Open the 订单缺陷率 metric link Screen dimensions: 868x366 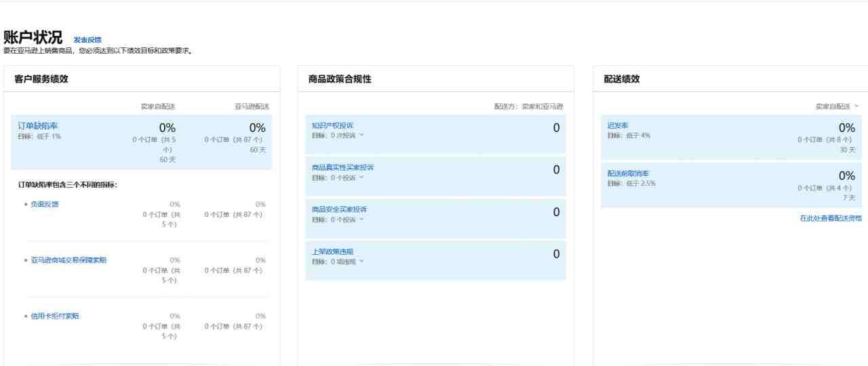[38, 125]
